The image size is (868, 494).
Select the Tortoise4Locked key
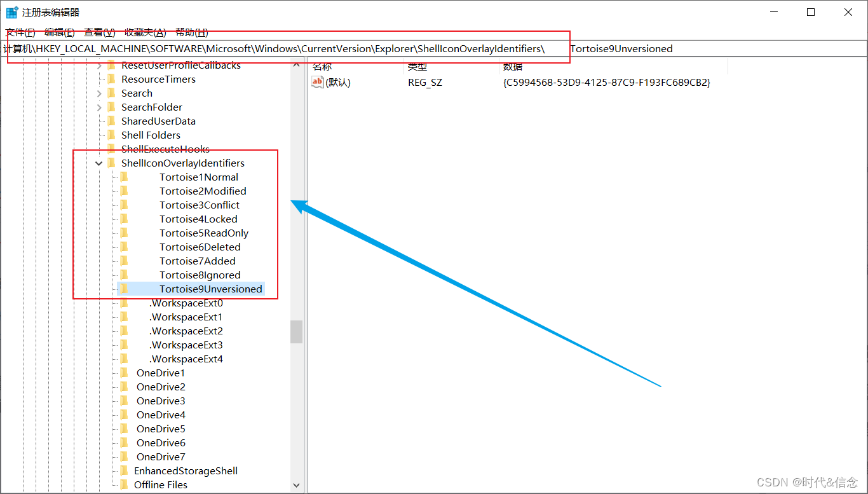pyautogui.click(x=198, y=219)
